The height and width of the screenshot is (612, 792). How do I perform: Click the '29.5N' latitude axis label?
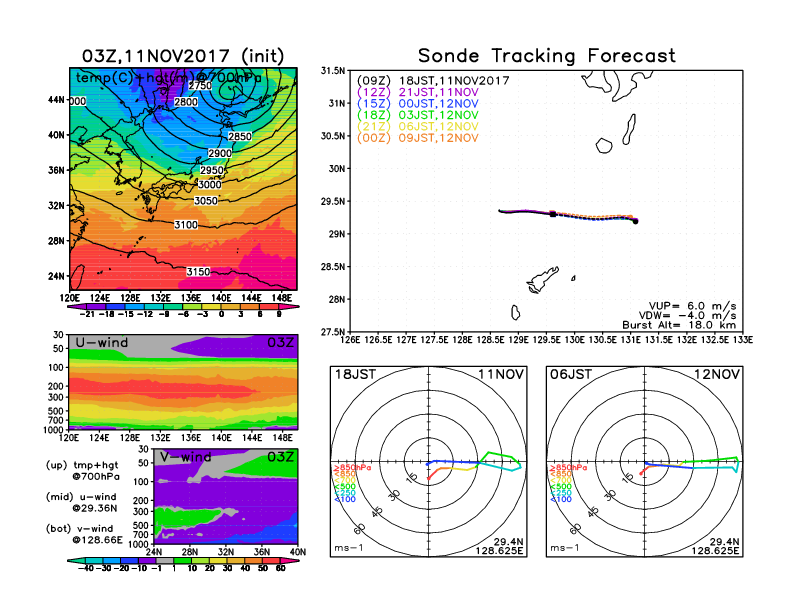click(x=333, y=201)
